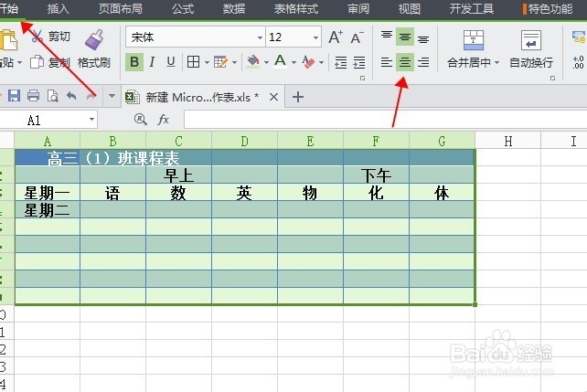Click the increase indent icon
The width and height of the screenshot is (587, 392).
coord(359,62)
